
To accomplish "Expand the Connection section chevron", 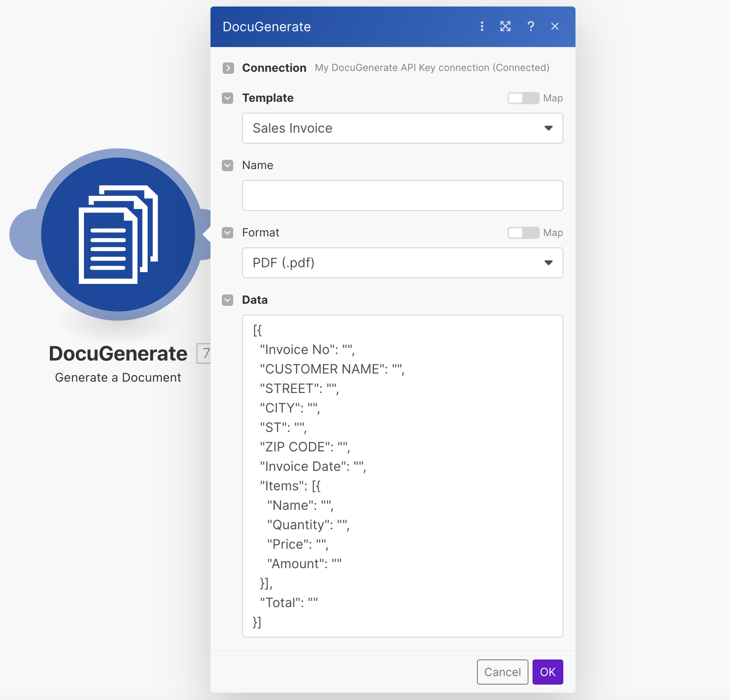I will (228, 68).
